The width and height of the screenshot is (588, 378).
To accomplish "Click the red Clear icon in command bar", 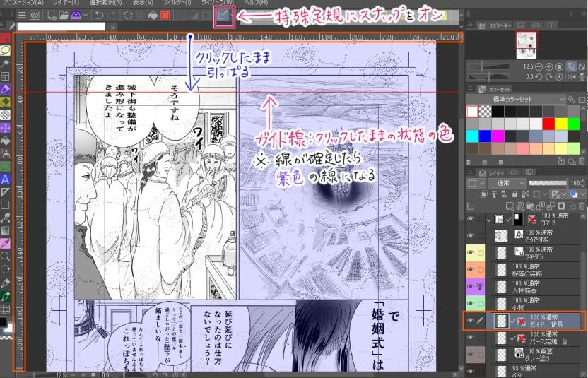I will 165,16.
